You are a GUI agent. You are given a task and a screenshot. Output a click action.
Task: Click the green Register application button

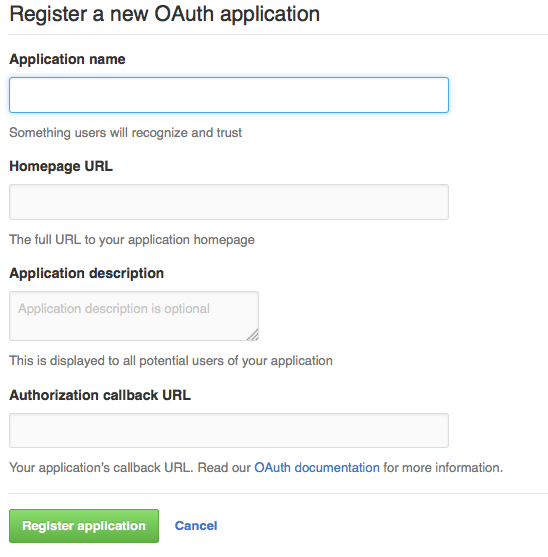[84, 526]
